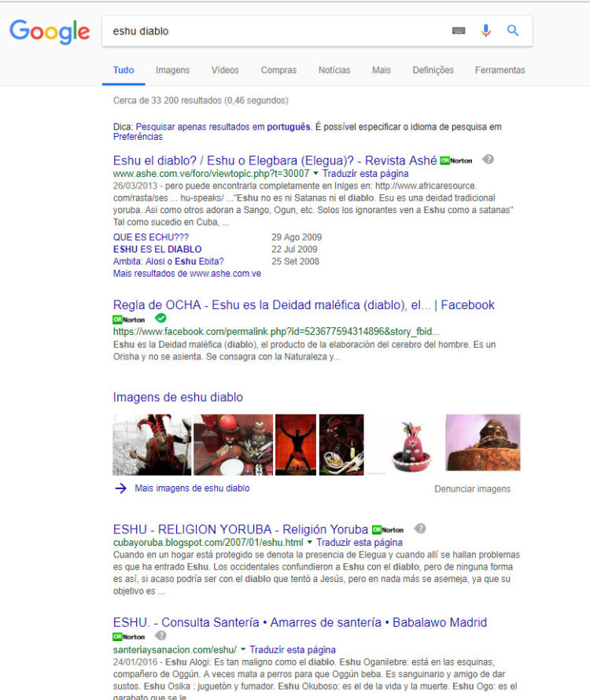Open thumbnail of red horned costumed figure
The height and width of the screenshot is (700, 590).
coord(152,444)
